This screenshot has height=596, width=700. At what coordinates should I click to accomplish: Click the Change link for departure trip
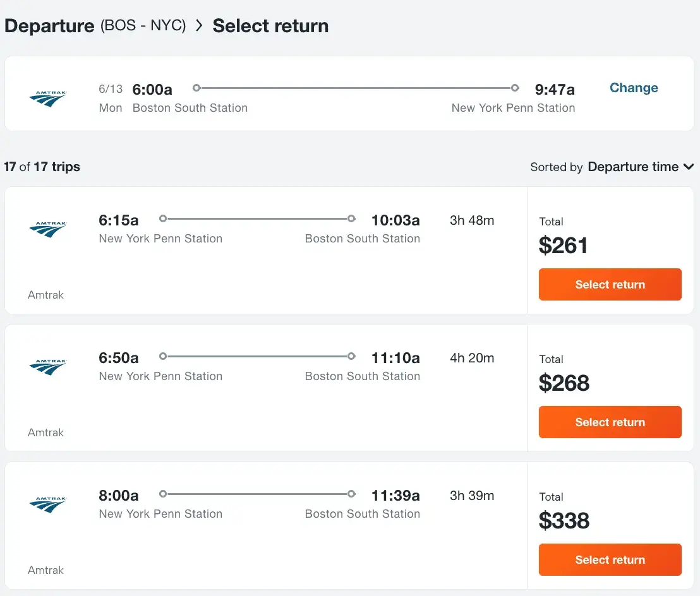click(x=634, y=87)
